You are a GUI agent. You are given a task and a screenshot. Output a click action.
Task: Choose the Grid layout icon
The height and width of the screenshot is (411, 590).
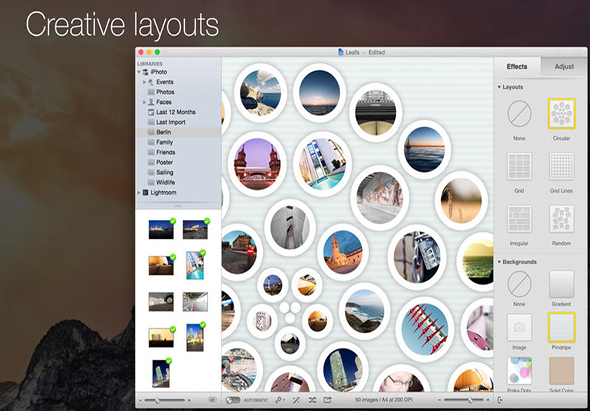click(x=519, y=166)
